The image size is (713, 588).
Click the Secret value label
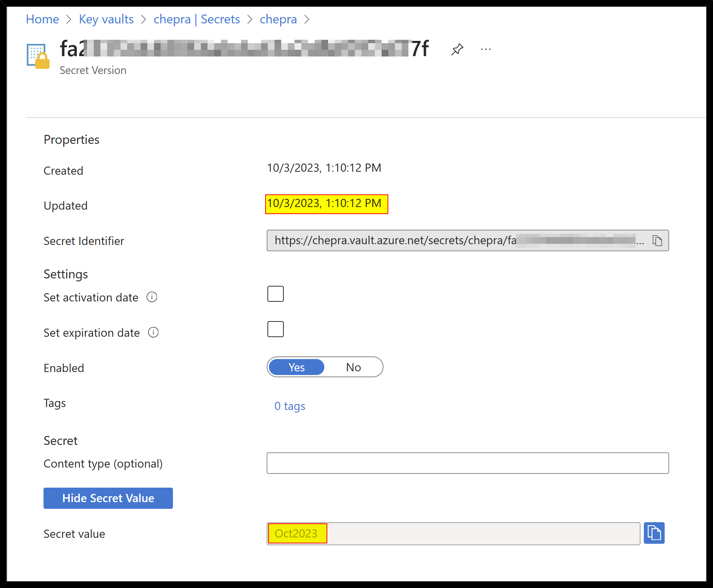point(74,534)
